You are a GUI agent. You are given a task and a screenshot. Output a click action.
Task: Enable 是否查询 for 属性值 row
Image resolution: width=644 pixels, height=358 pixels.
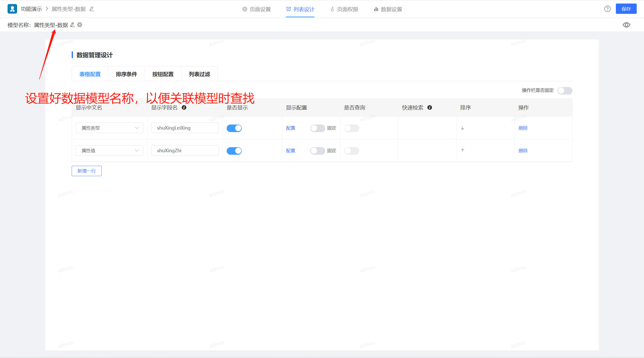[x=351, y=151]
